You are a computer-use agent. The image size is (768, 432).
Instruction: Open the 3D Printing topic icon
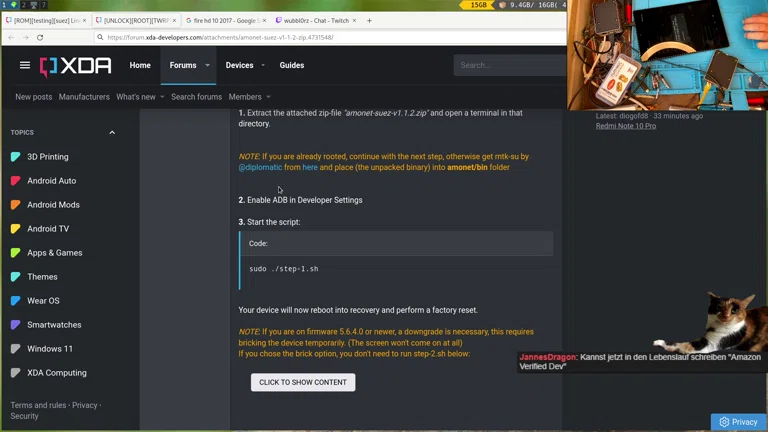coord(16,157)
